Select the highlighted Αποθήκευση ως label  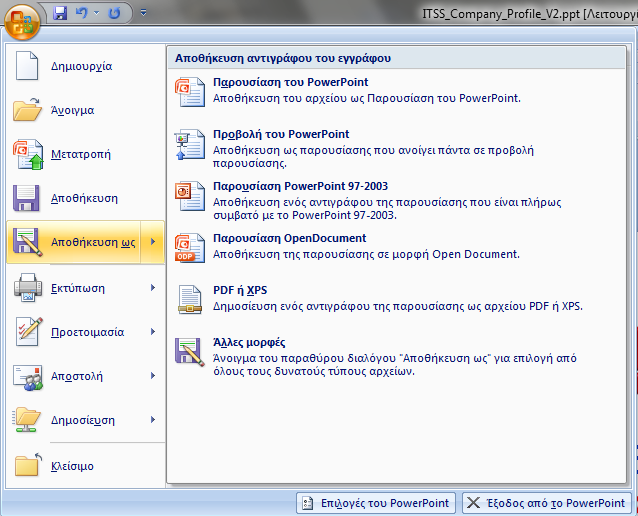(93, 242)
